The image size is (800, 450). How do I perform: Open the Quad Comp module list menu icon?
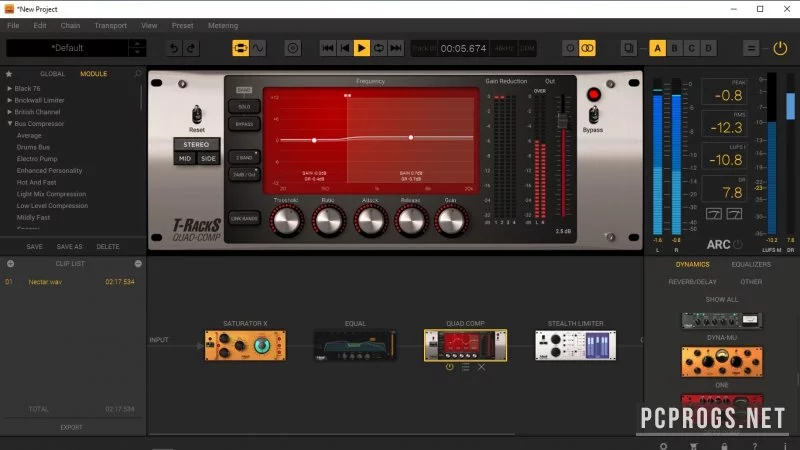(465, 367)
